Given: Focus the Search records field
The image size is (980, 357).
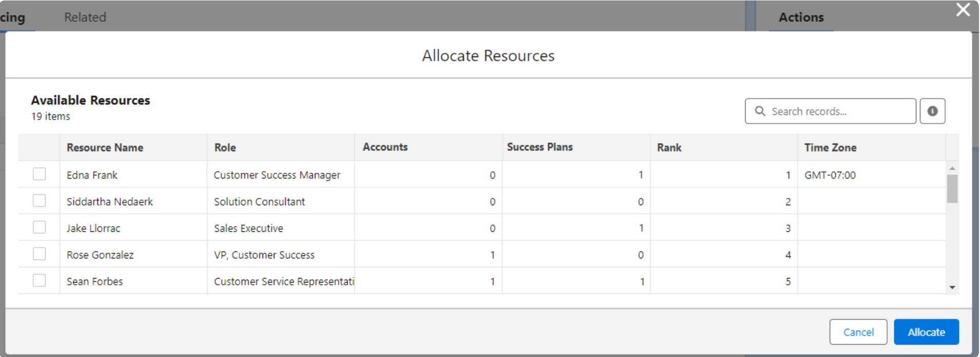Looking at the screenshot, I should (830, 111).
